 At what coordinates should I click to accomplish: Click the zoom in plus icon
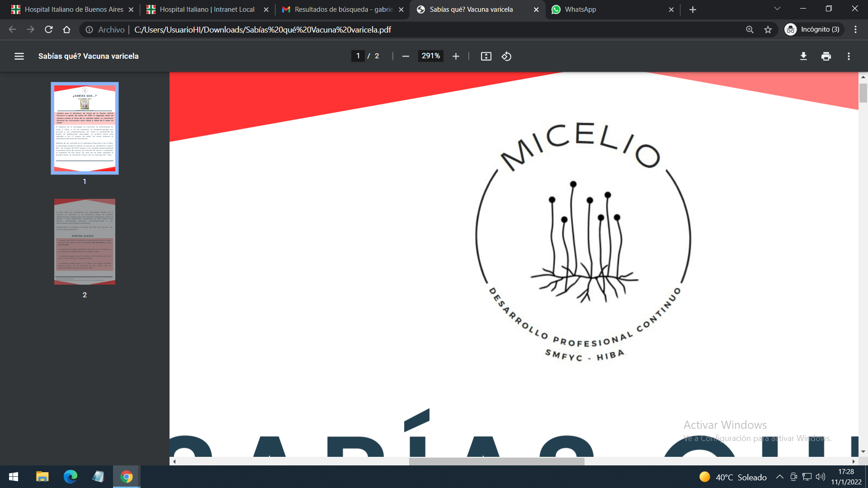click(x=456, y=56)
